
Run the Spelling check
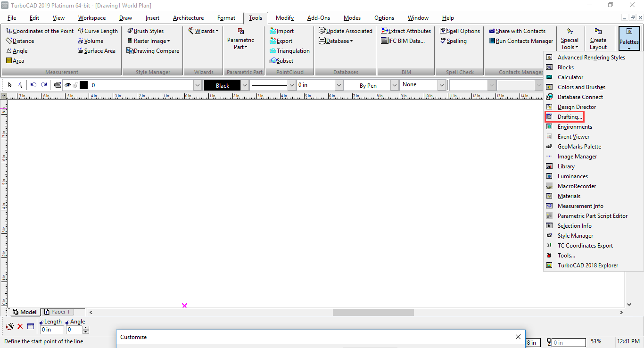click(x=453, y=41)
